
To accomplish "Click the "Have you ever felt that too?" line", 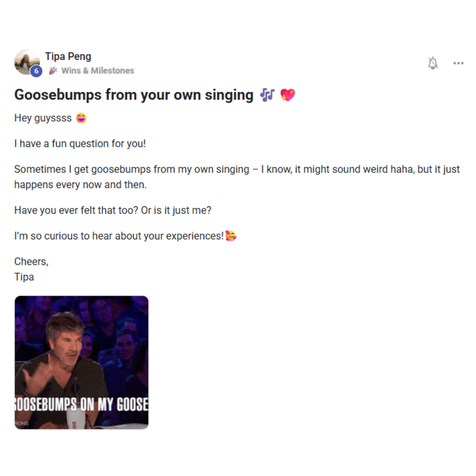I will point(112,210).
